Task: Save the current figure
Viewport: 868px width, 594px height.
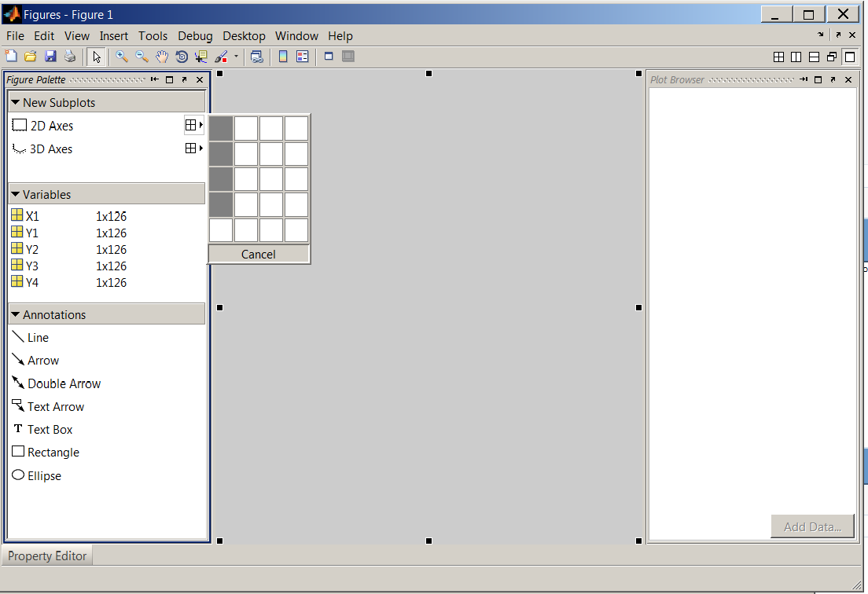Action: (50, 56)
